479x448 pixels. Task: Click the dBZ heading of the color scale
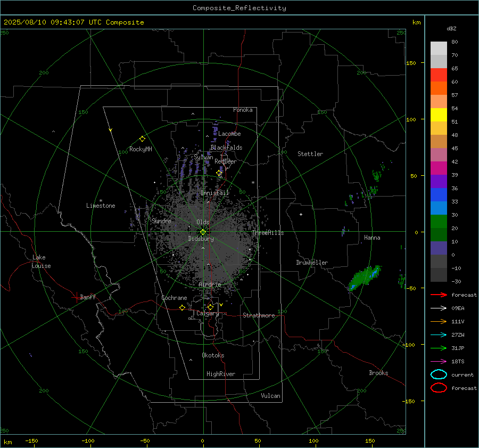coord(451,28)
